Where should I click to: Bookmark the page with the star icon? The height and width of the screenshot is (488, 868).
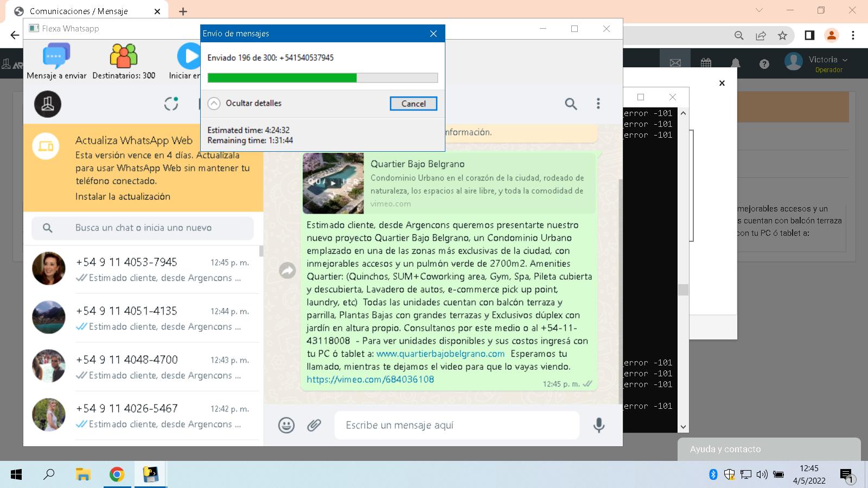(782, 35)
